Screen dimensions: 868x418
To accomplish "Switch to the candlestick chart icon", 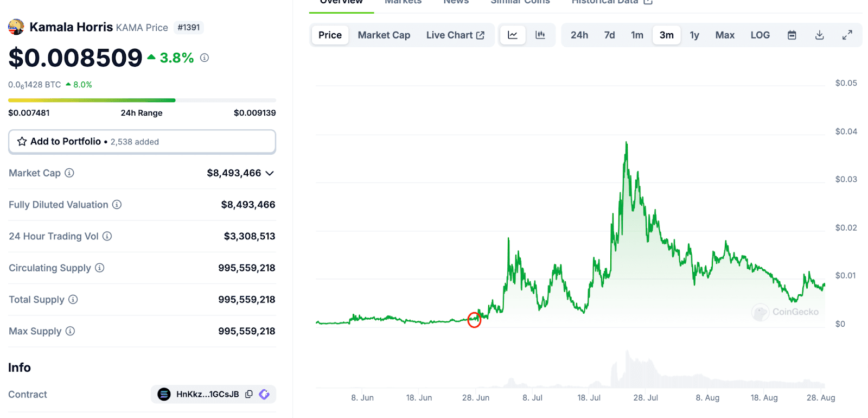I will click(x=540, y=34).
